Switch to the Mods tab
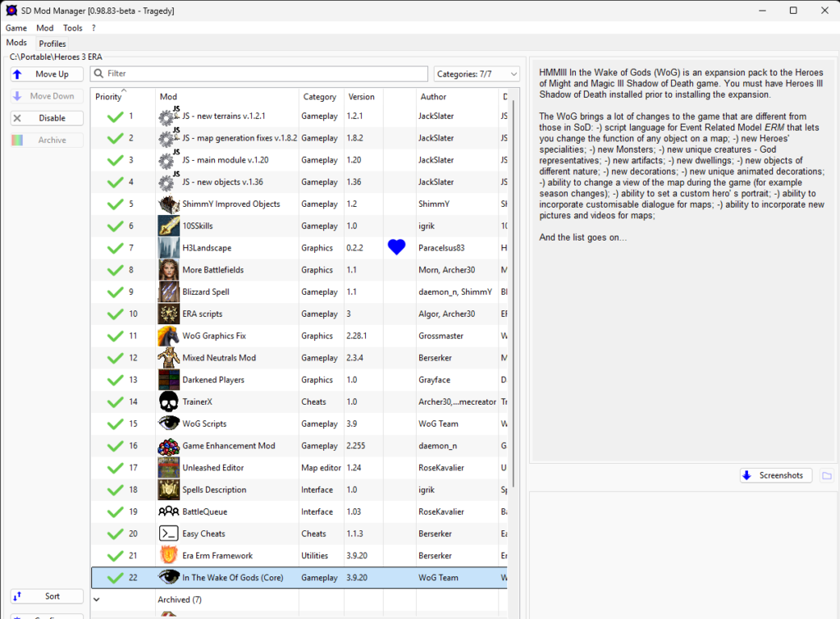Image resolution: width=840 pixels, height=619 pixels. pyautogui.click(x=16, y=43)
